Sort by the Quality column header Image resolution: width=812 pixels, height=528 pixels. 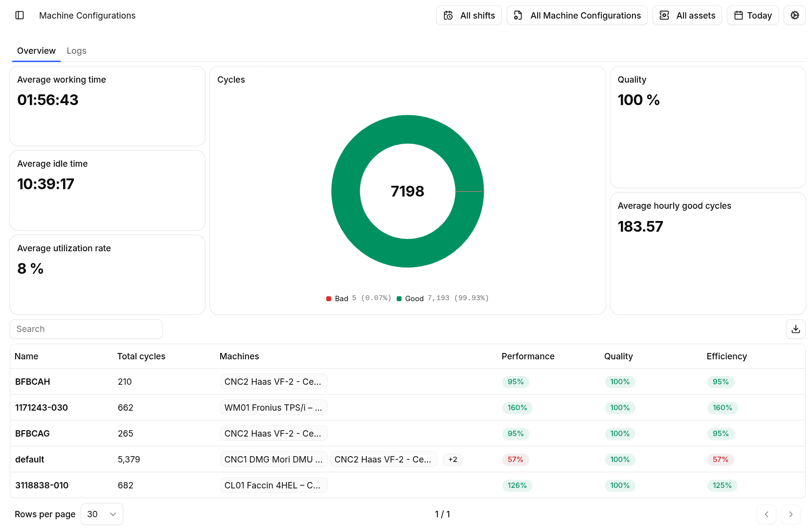[618, 356]
